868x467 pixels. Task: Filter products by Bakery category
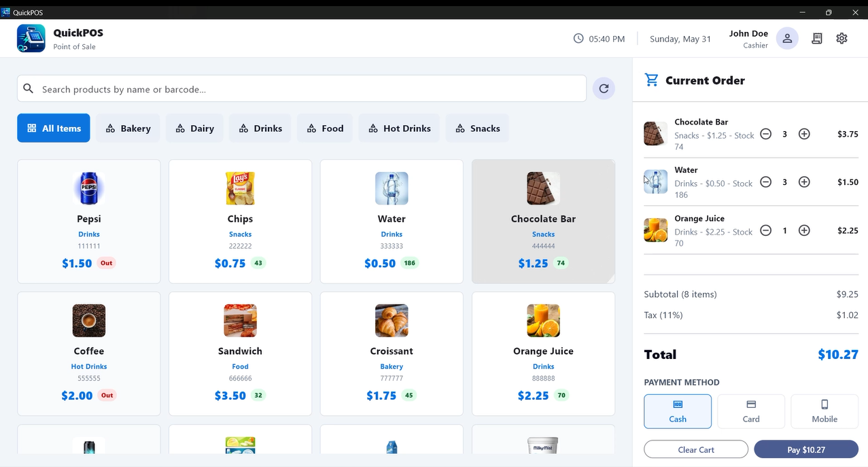[x=128, y=128]
